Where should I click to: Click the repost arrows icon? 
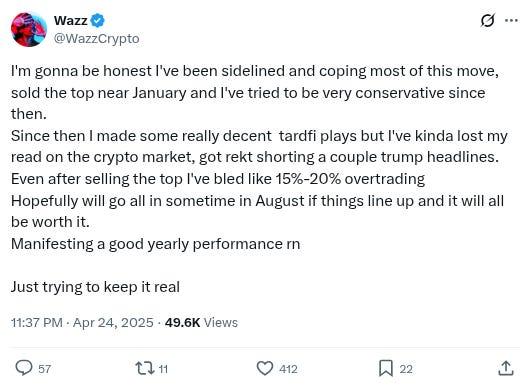tap(145, 368)
